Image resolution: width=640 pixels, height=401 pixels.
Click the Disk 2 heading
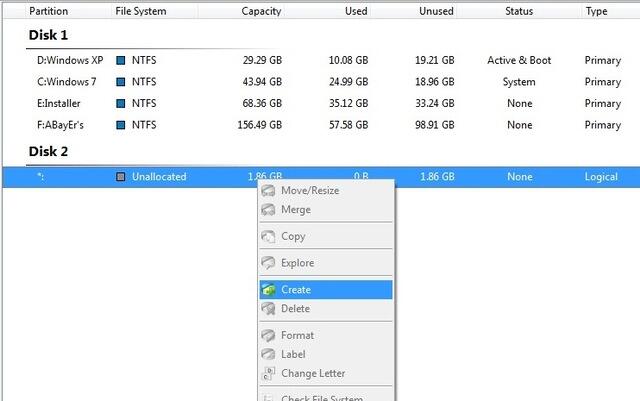click(x=48, y=151)
